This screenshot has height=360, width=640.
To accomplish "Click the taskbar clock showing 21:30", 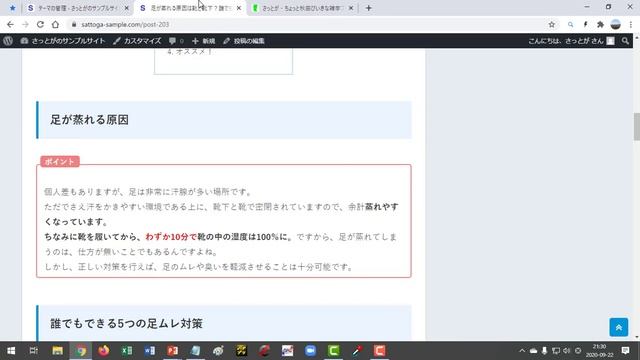I will click(x=600, y=351).
